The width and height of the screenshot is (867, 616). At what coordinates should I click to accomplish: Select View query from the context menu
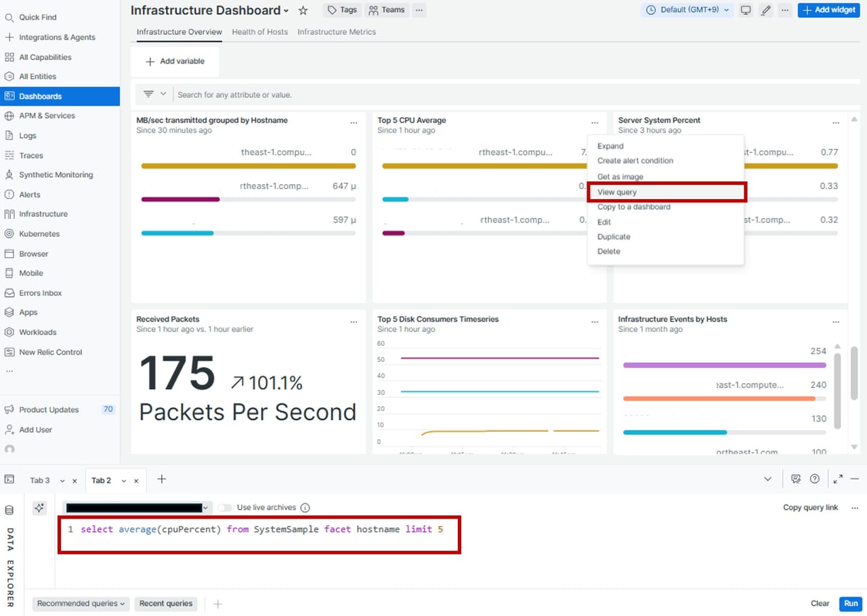click(617, 192)
